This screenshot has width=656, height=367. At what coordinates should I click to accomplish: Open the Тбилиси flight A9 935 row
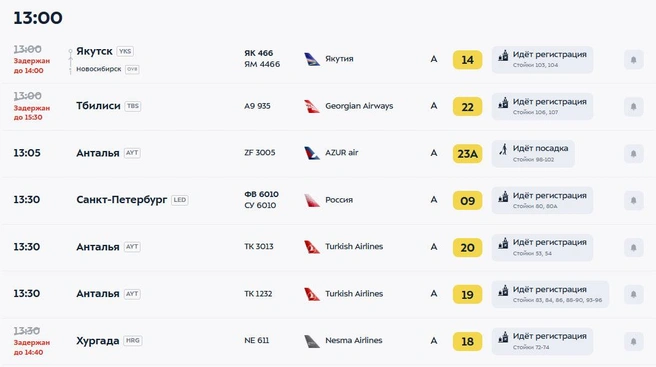point(328,106)
